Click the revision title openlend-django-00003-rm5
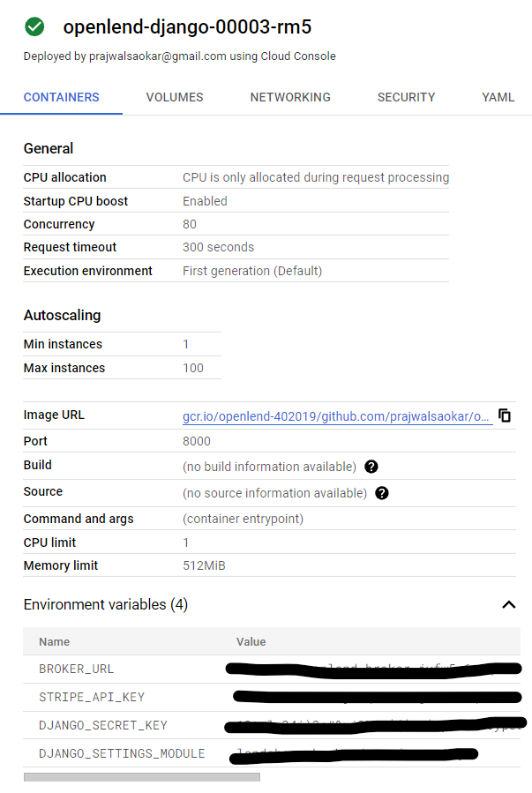This screenshot has height=793, width=532. tap(187, 27)
